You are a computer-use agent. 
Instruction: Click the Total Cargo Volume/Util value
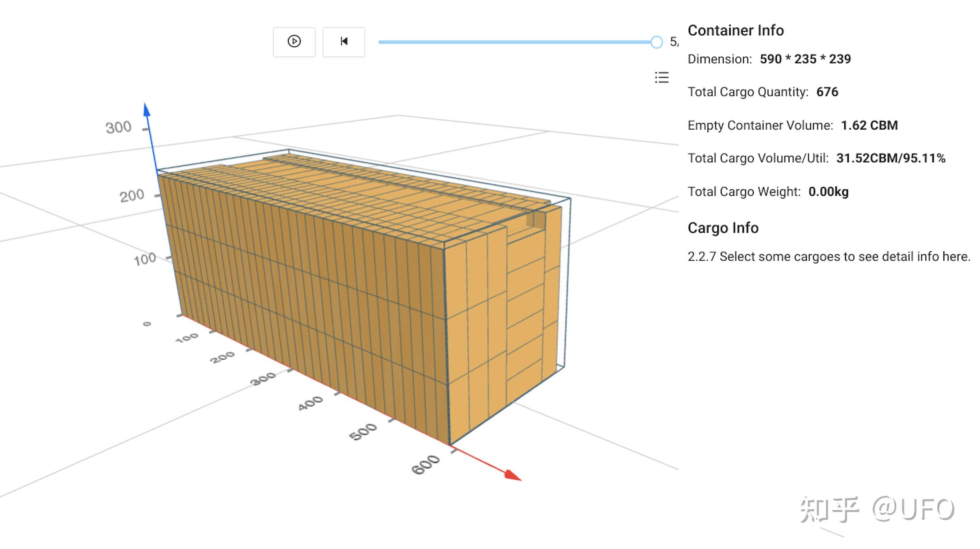[890, 158]
